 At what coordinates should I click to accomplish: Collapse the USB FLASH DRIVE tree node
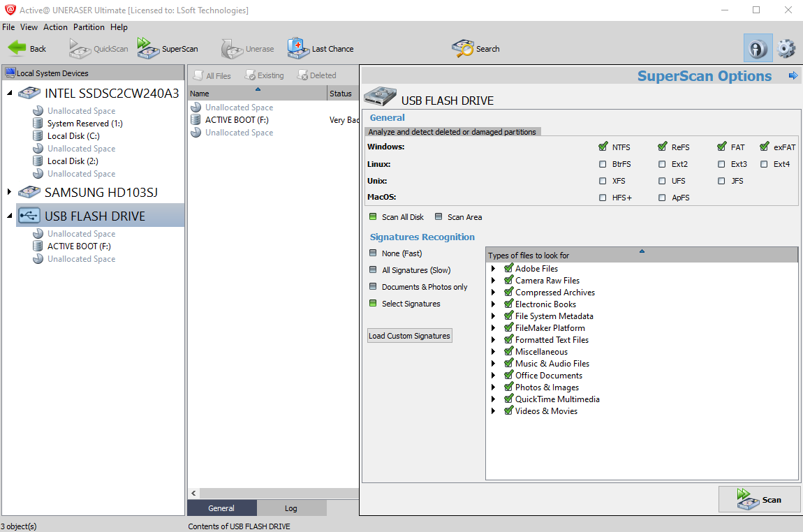10,216
